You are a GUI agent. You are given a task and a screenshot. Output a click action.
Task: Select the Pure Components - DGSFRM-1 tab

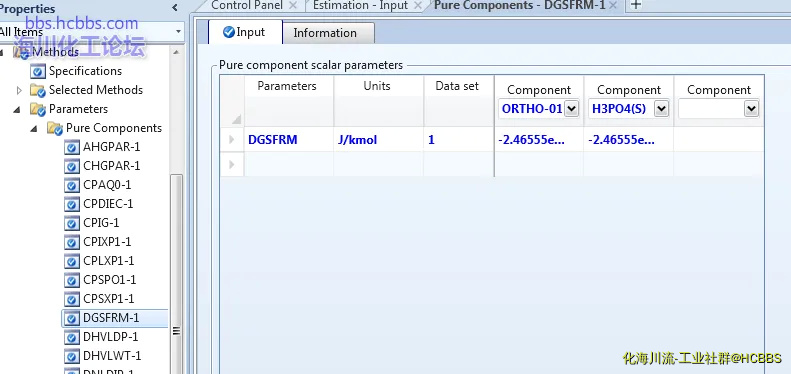pyautogui.click(x=520, y=6)
